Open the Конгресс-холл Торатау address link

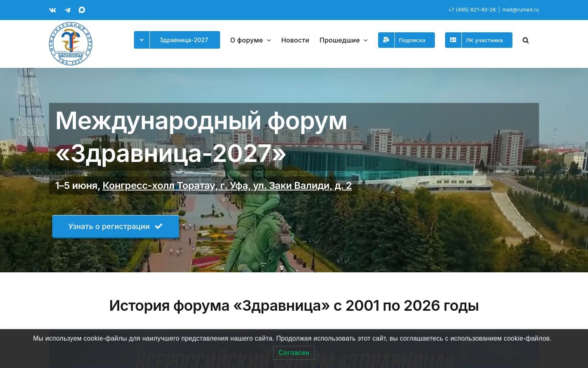[x=227, y=185]
